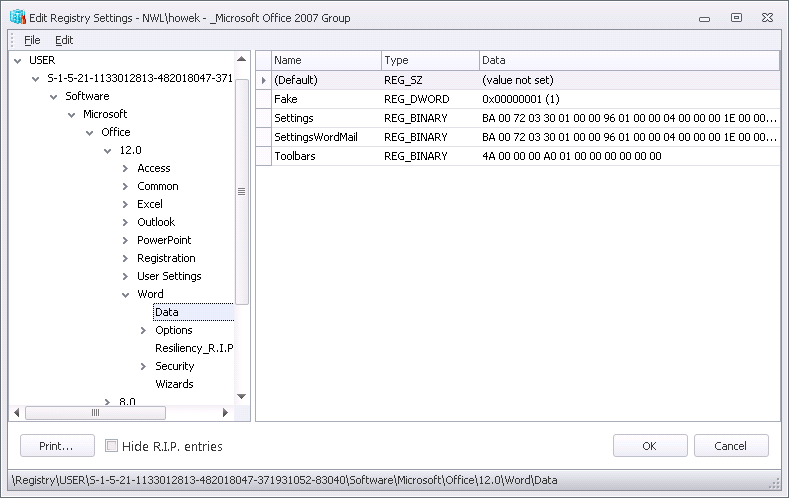789x498 pixels.
Task: Sort by the Name column header
Action: tap(326, 60)
